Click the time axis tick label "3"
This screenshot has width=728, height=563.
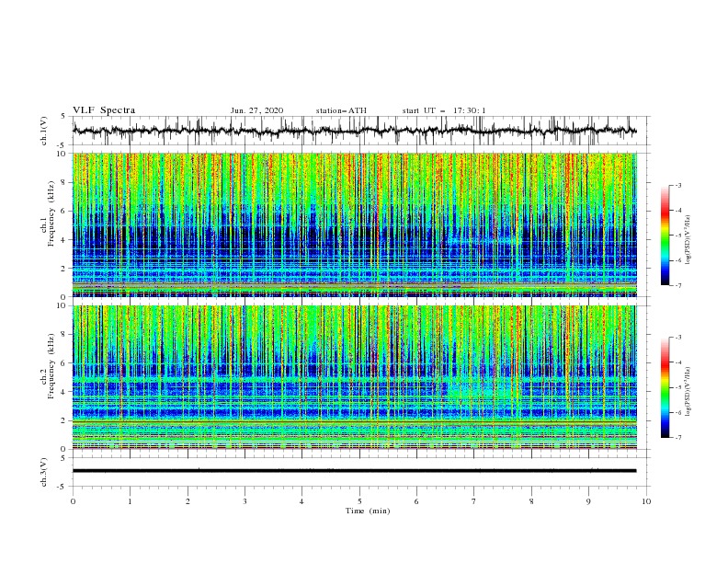click(245, 501)
